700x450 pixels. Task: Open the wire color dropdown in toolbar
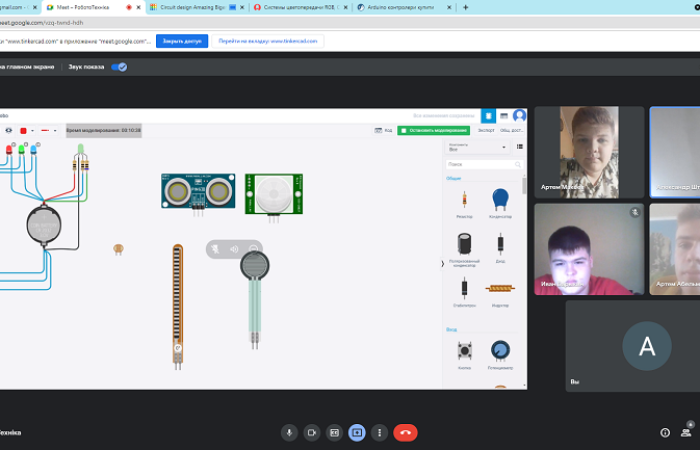(x=49, y=130)
